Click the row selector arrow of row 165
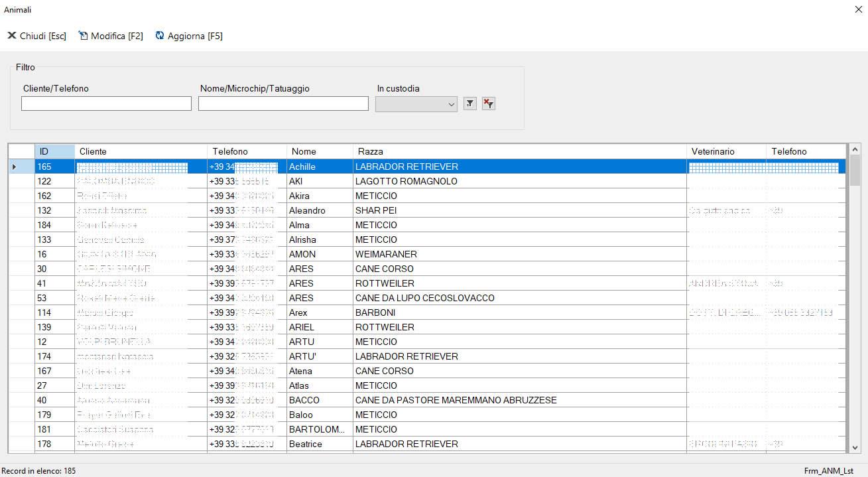The image size is (868, 477). (15, 167)
